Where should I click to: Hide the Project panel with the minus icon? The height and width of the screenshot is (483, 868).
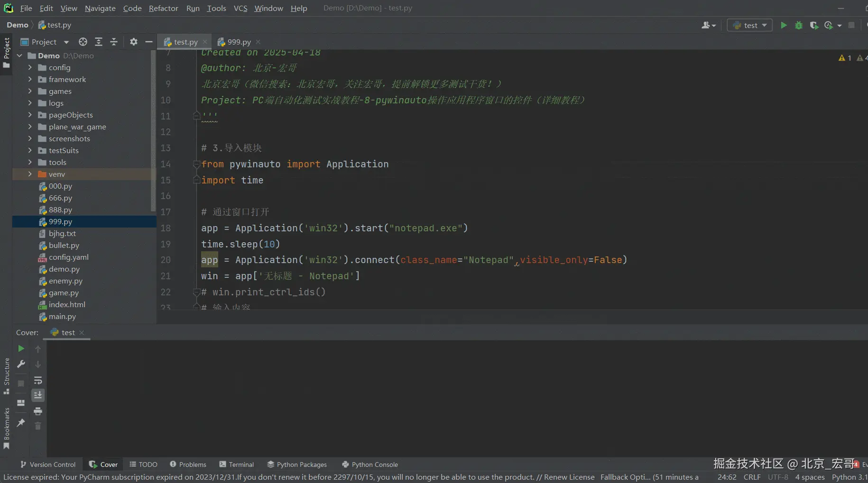(149, 42)
